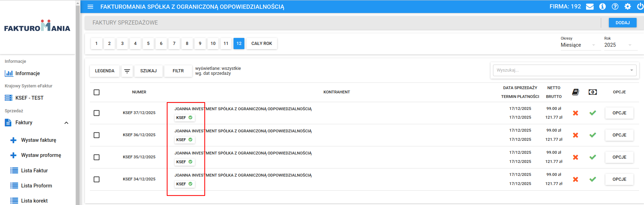Click the power logout icon
The image size is (644, 205).
coord(640,7)
